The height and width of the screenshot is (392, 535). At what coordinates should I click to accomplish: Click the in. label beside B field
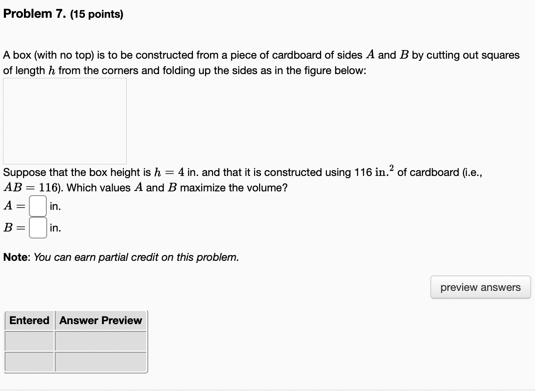(x=56, y=228)
